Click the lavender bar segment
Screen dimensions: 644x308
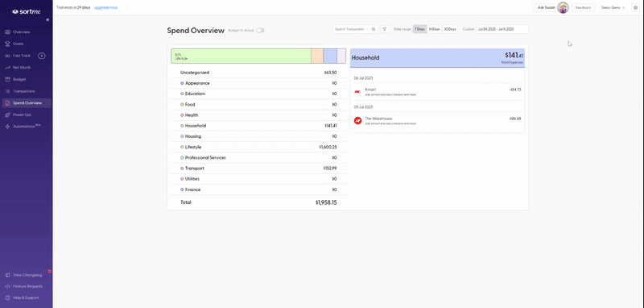(x=341, y=56)
